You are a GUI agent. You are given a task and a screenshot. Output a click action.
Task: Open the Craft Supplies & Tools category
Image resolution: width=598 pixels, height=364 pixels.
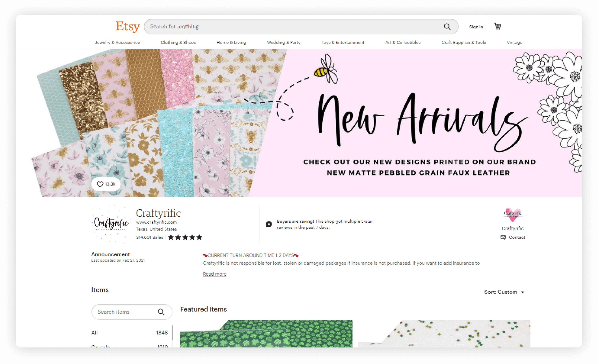point(463,42)
